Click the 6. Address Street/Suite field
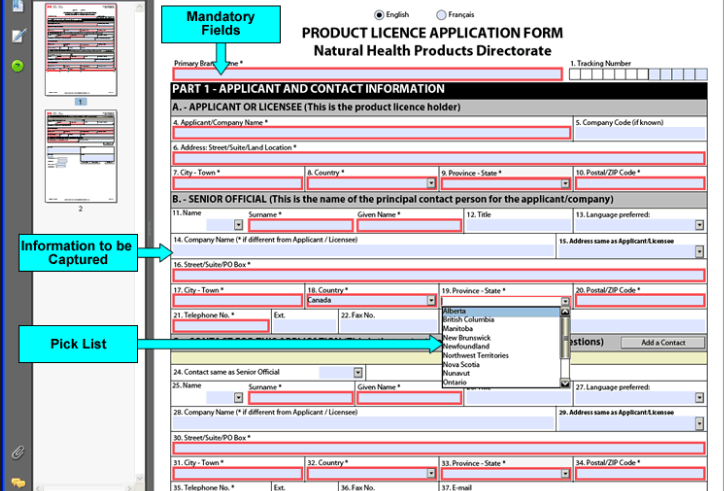This screenshot has height=491, width=724. pyautogui.click(x=439, y=158)
